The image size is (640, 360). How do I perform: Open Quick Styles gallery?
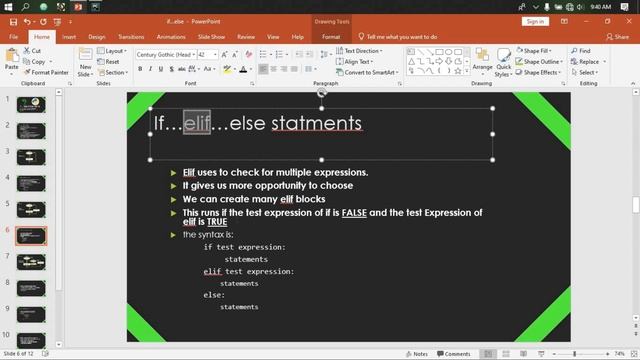click(x=503, y=62)
